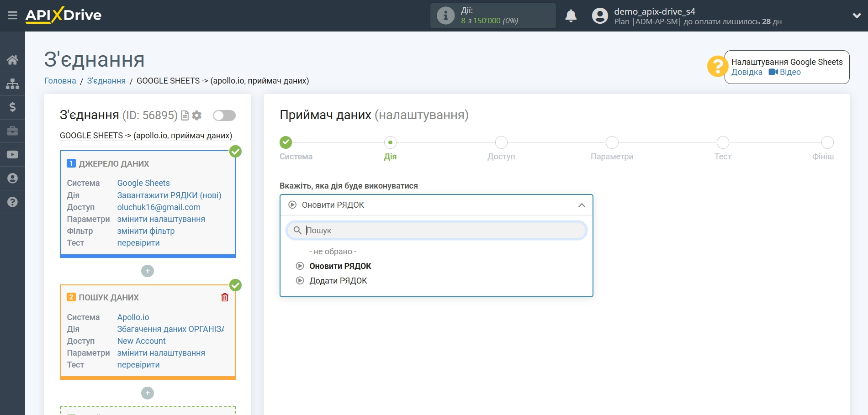Open the 'Довідка' help link
Viewport: 868px width, 415px height.
click(746, 72)
